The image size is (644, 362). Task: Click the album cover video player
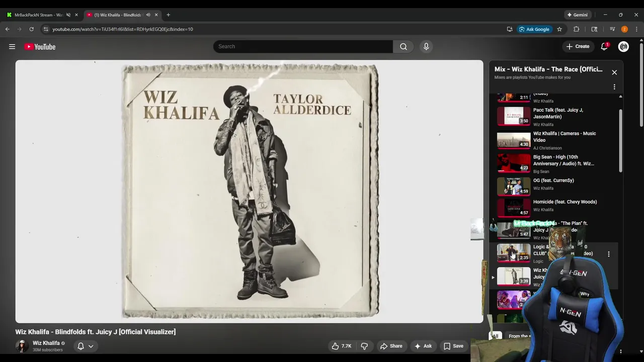(x=249, y=191)
